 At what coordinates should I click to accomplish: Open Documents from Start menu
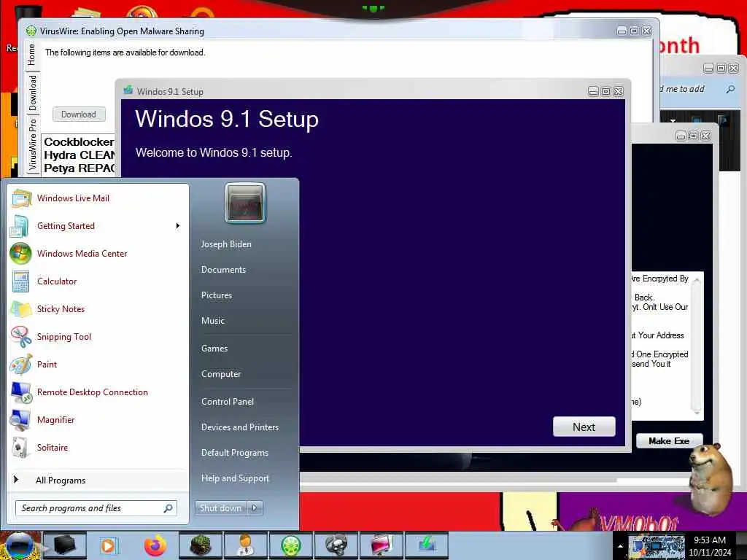tap(223, 270)
